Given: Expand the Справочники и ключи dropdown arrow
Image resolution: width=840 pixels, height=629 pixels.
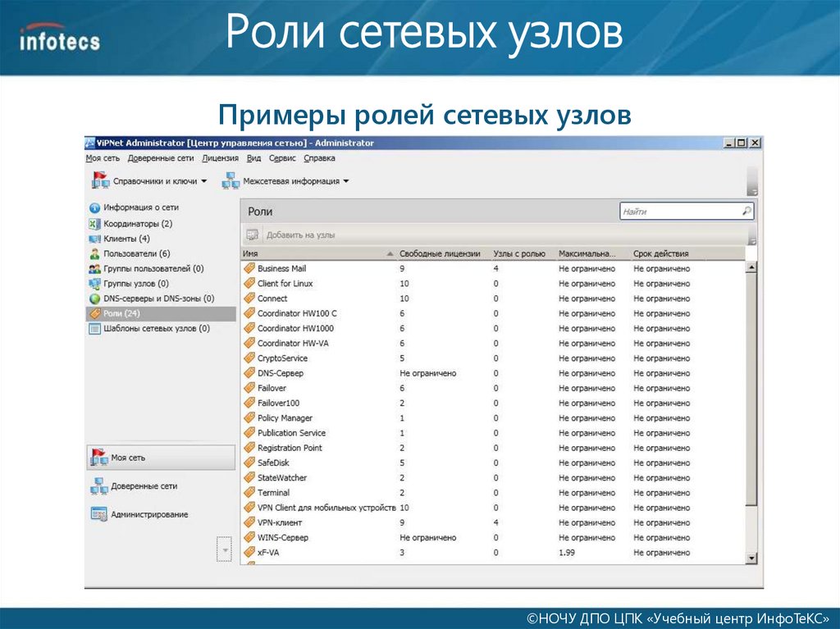Looking at the screenshot, I should [204, 181].
